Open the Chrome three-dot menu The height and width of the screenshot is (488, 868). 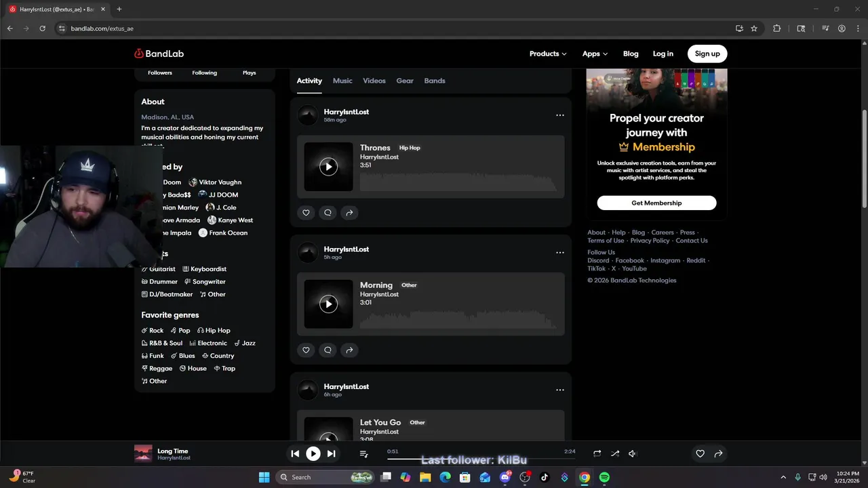[x=857, y=28]
